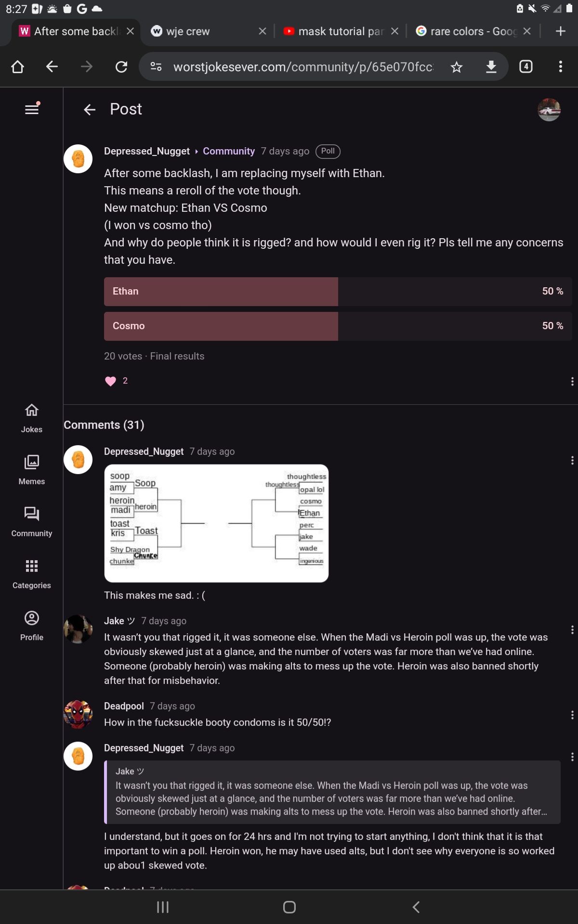This screenshot has width=578, height=924.
Task: Open browser three-dot overflow menu
Action: [560, 67]
